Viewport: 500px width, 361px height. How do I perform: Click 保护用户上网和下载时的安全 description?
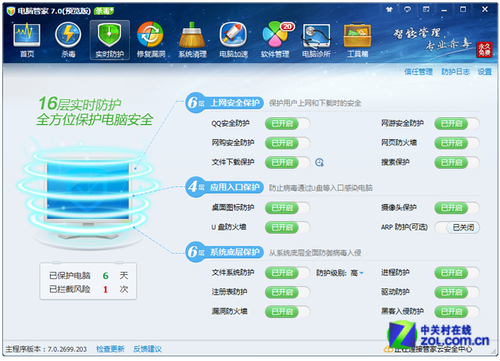(x=315, y=103)
